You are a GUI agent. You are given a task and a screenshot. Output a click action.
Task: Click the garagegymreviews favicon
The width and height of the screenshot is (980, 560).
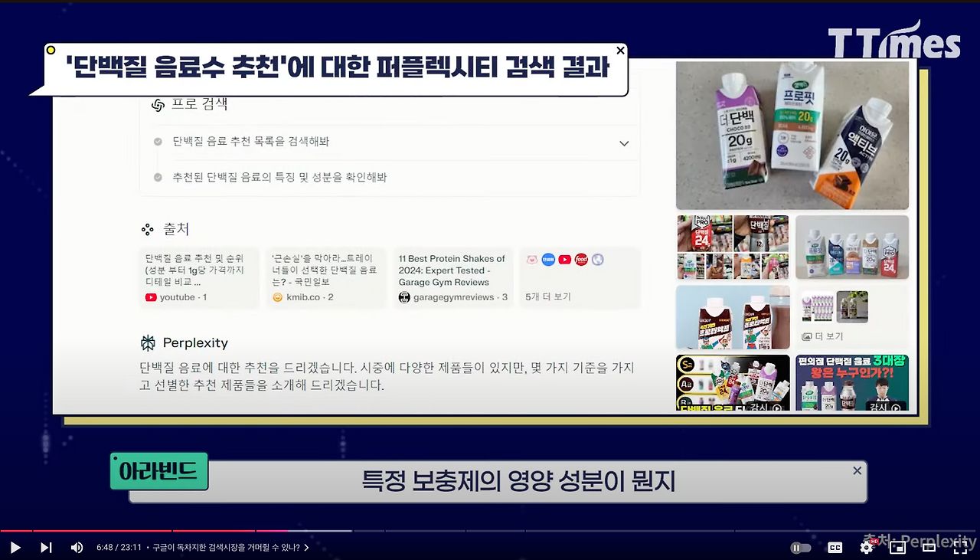tap(404, 297)
